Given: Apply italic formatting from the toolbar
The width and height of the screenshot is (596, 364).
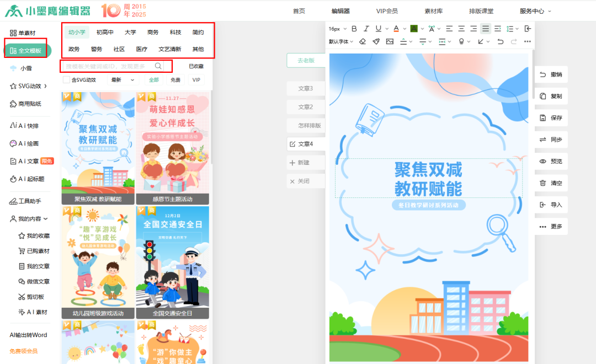Looking at the screenshot, I should [366, 29].
